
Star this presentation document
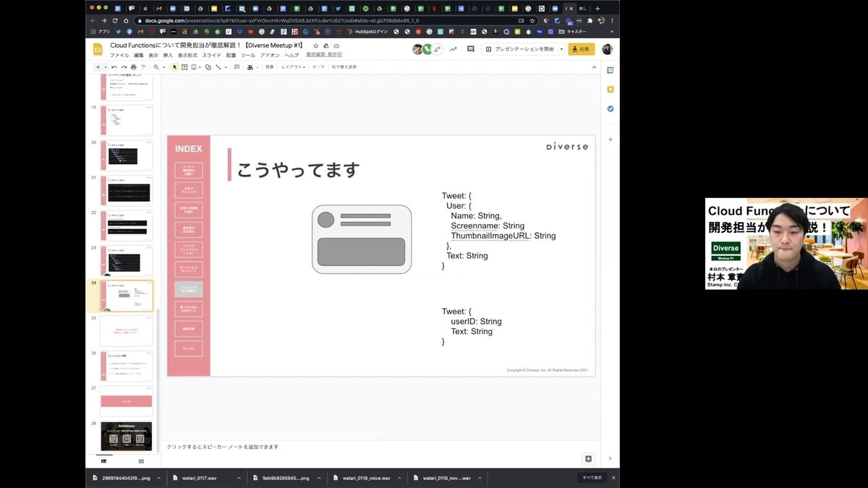315,46
